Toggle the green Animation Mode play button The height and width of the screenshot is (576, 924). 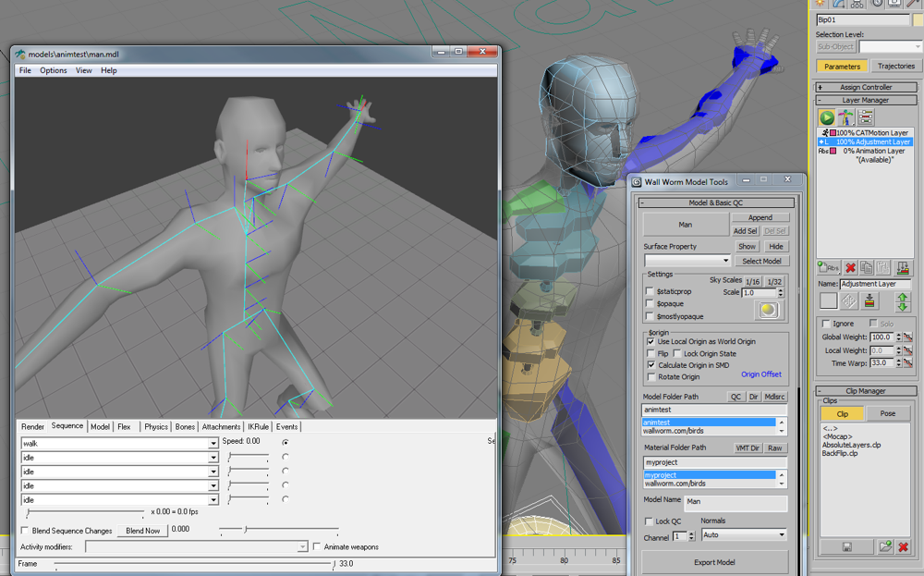826,116
